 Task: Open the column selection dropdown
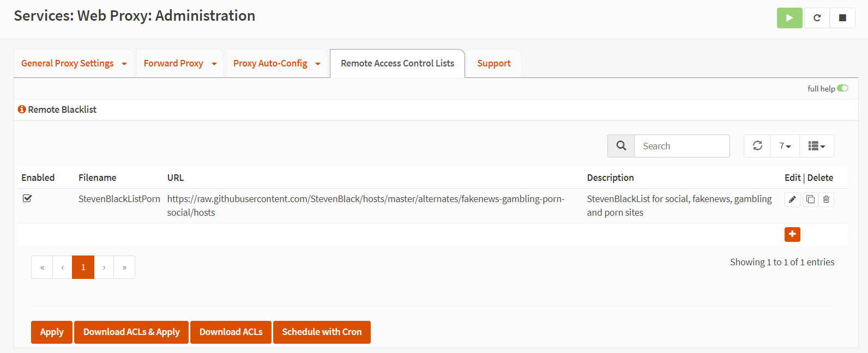pyautogui.click(x=816, y=146)
